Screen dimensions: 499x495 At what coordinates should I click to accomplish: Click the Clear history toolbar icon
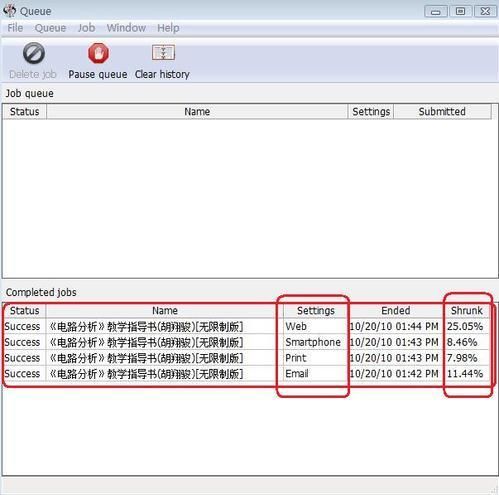(163, 53)
